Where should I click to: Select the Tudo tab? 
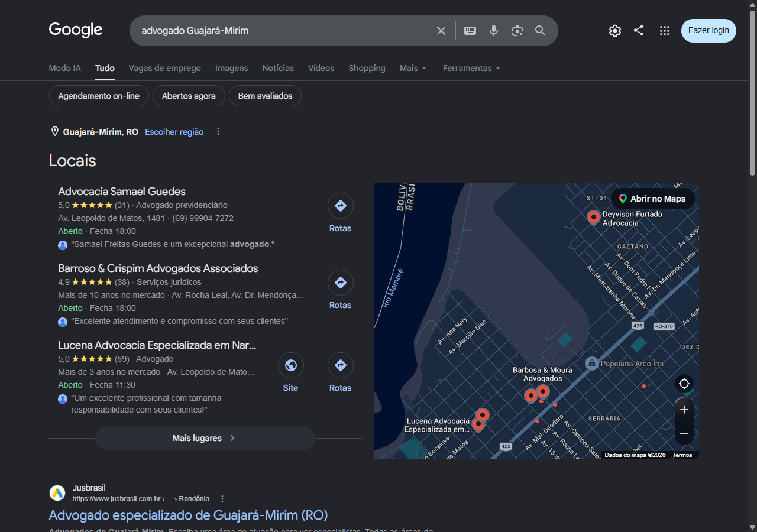pos(105,68)
